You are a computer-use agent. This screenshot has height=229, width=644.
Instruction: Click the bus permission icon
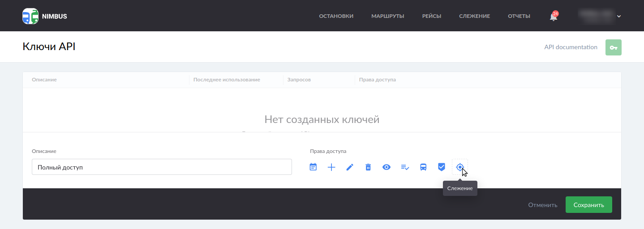(423, 167)
